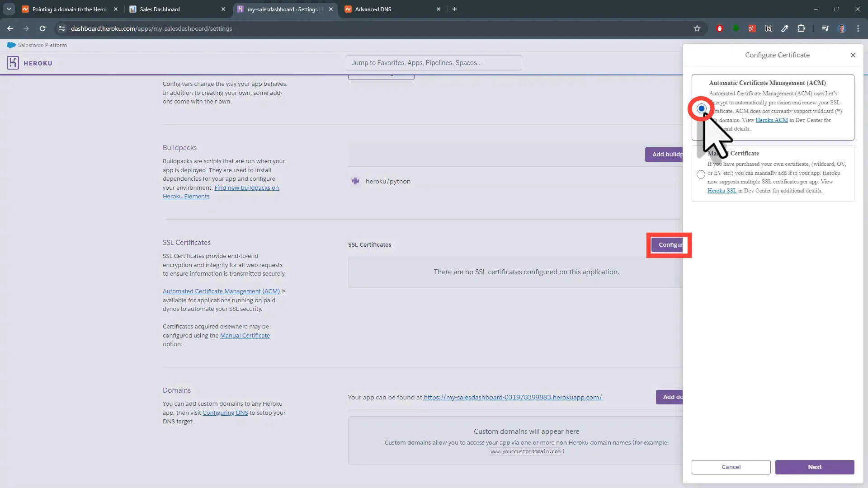Open the AdBlock extension
Screen dimensions: 868x488
tap(720, 28)
